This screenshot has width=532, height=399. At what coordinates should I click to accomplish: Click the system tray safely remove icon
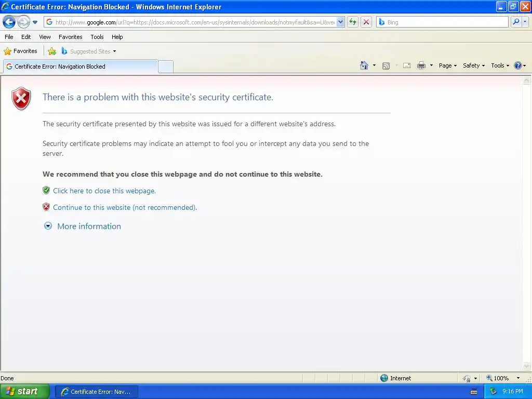[x=493, y=392]
